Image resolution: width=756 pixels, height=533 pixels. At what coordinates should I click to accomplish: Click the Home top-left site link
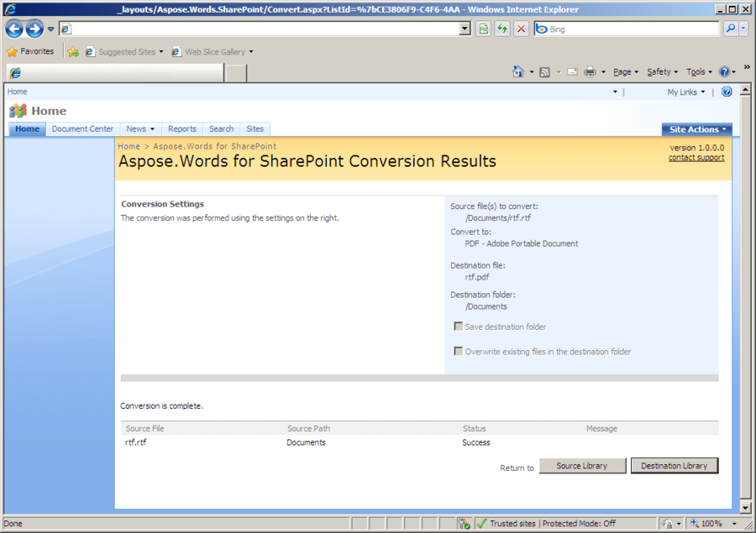coord(18,91)
